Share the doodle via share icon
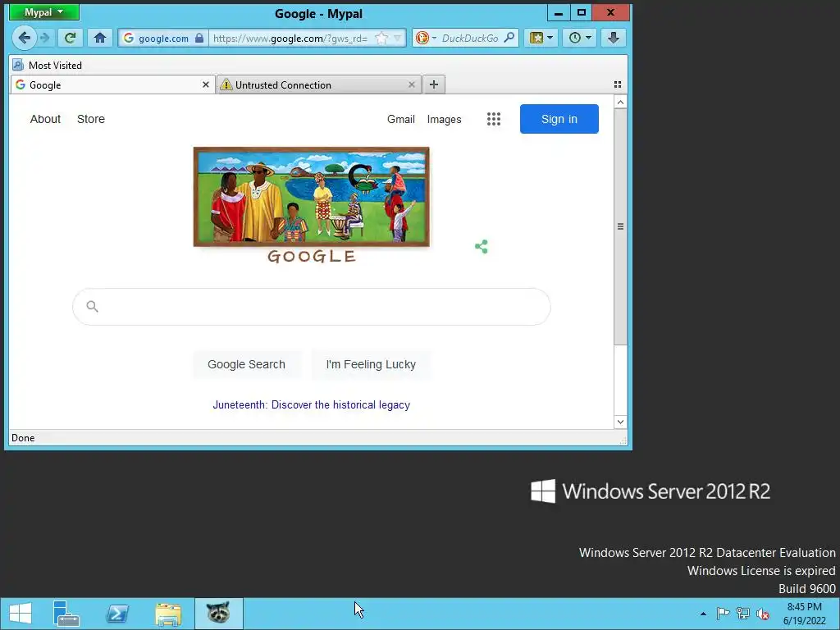Image resolution: width=840 pixels, height=630 pixels. pos(481,246)
